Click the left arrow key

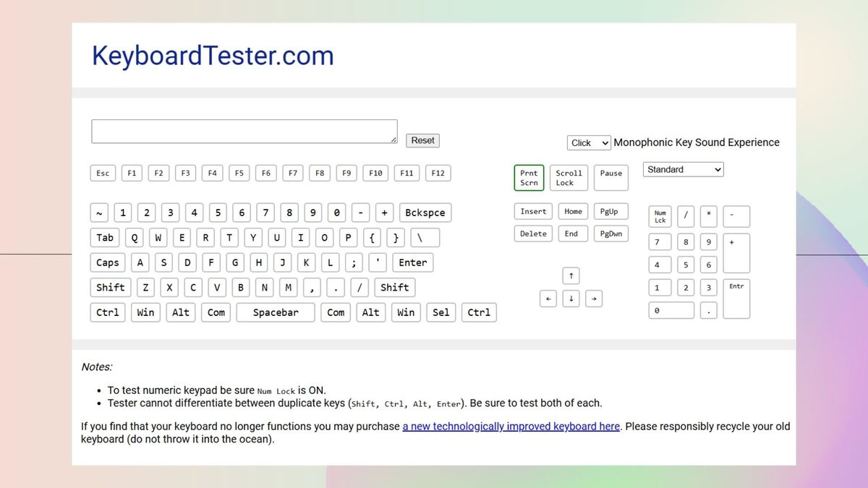click(548, 298)
